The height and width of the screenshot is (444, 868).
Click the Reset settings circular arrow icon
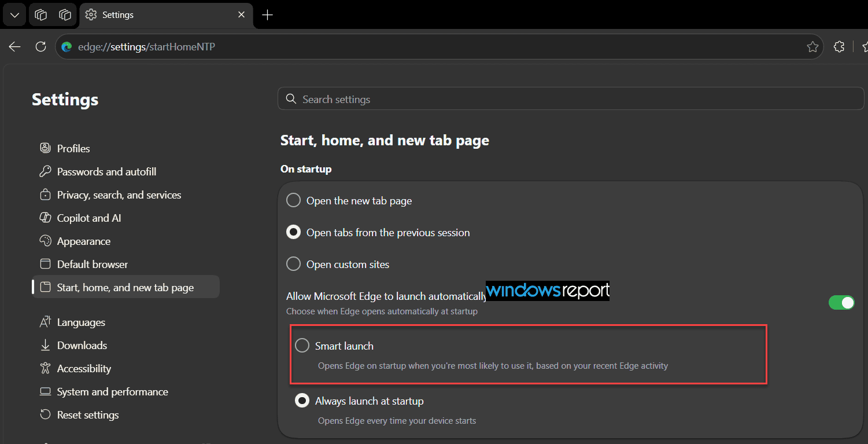click(45, 414)
